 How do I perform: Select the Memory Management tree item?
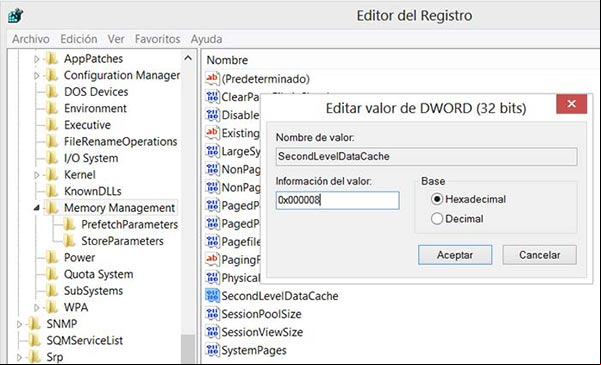pos(119,208)
